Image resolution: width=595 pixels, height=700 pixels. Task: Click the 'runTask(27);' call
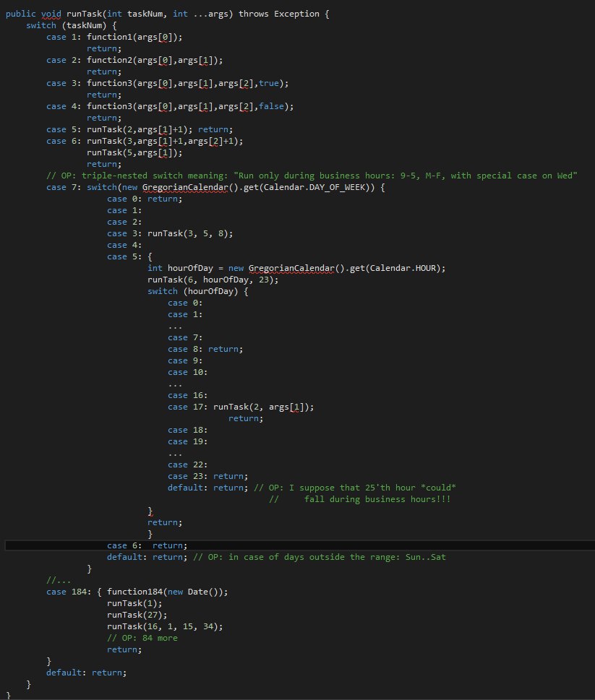coord(137,615)
